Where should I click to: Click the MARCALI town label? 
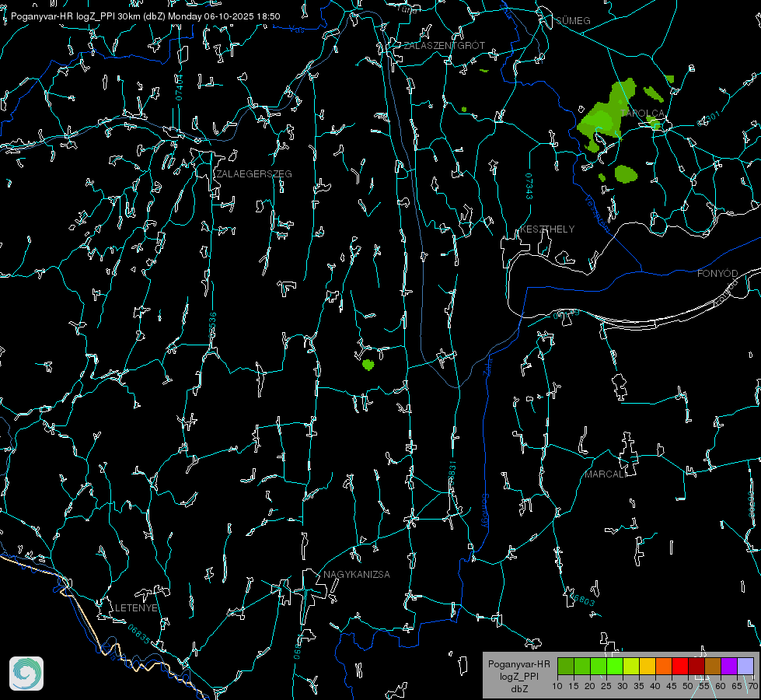click(606, 474)
